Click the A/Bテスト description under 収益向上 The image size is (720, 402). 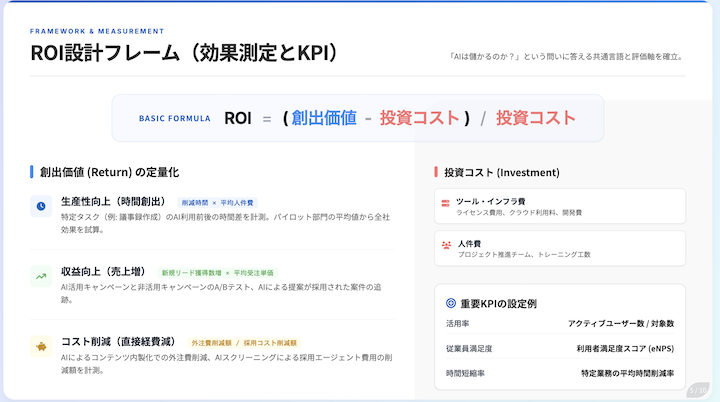(221, 294)
